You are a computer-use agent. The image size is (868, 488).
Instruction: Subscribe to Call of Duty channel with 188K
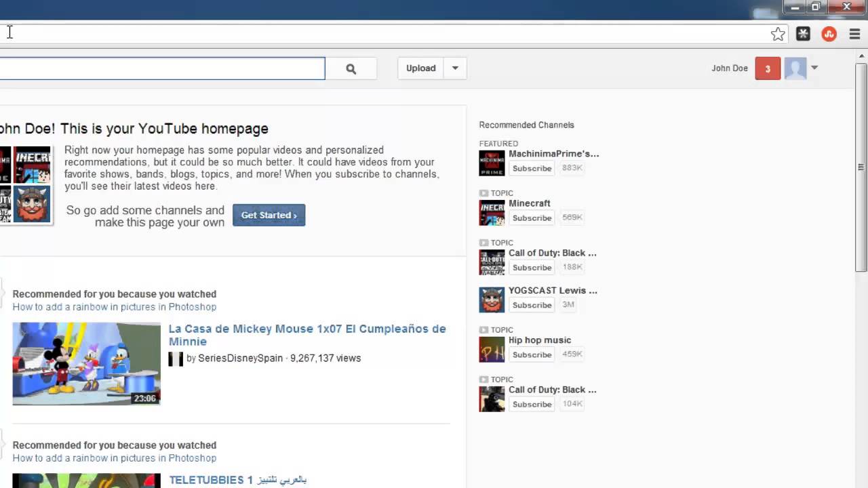coord(532,267)
